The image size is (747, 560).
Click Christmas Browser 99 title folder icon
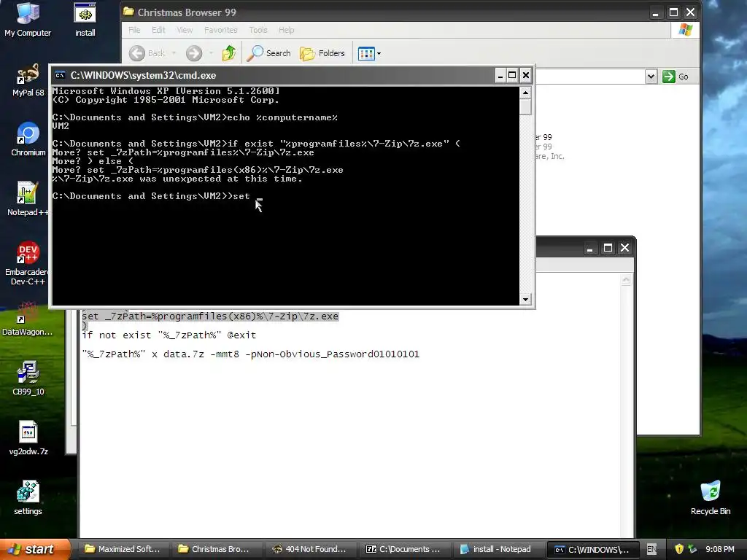(x=128, y=12)
